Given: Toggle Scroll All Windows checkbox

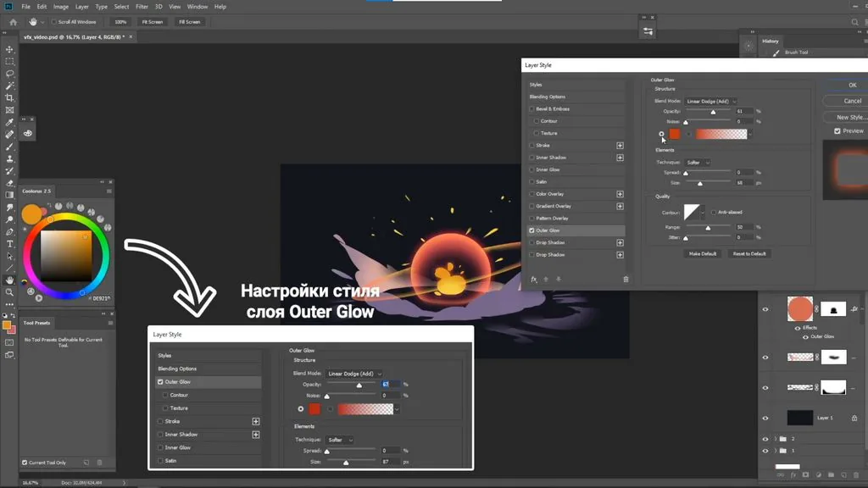Looking at the screenshot, I should click(x=53, y=22).
